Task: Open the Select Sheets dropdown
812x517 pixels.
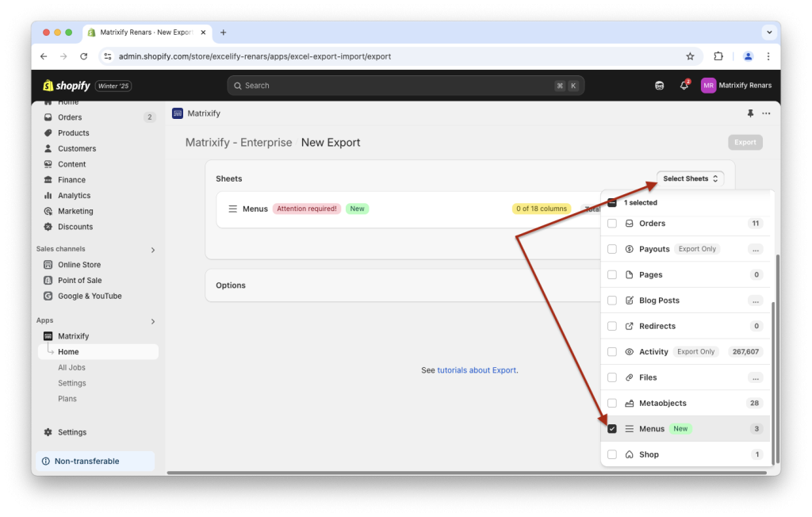Action: tap(689, 178)
